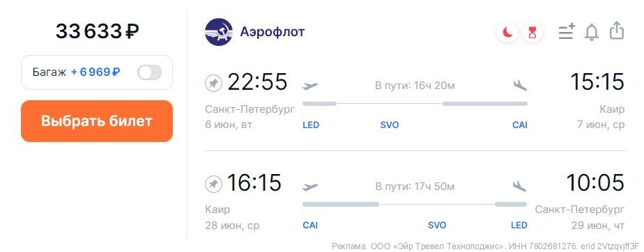The image size is (644, 252).
Task: Click the outbound SVO layover code
Action: click(390, 125)
